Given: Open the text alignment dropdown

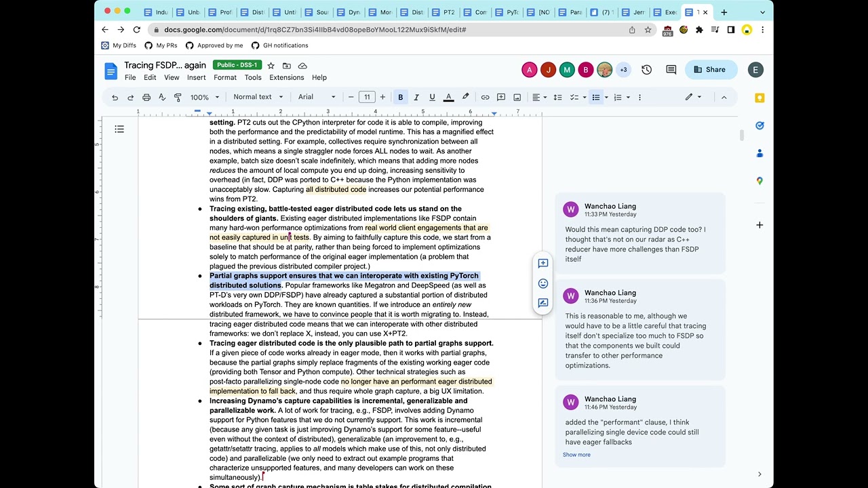Looking at the screenshot, I should [x=538, y=97].
